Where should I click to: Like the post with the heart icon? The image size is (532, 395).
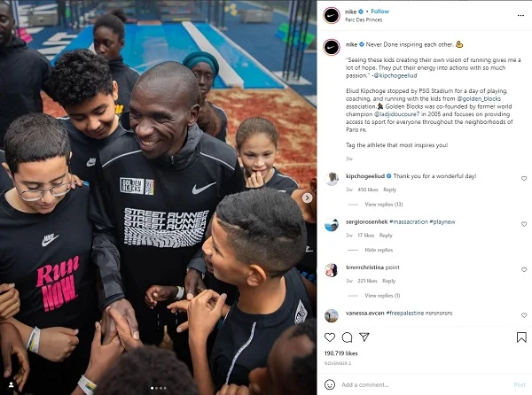tap(330, 337)
